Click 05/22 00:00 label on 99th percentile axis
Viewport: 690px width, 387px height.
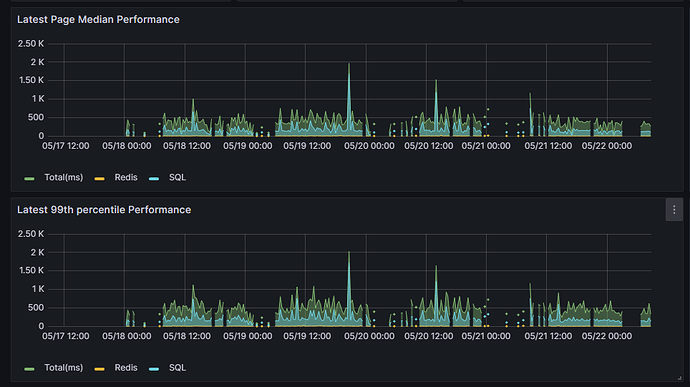607,336
